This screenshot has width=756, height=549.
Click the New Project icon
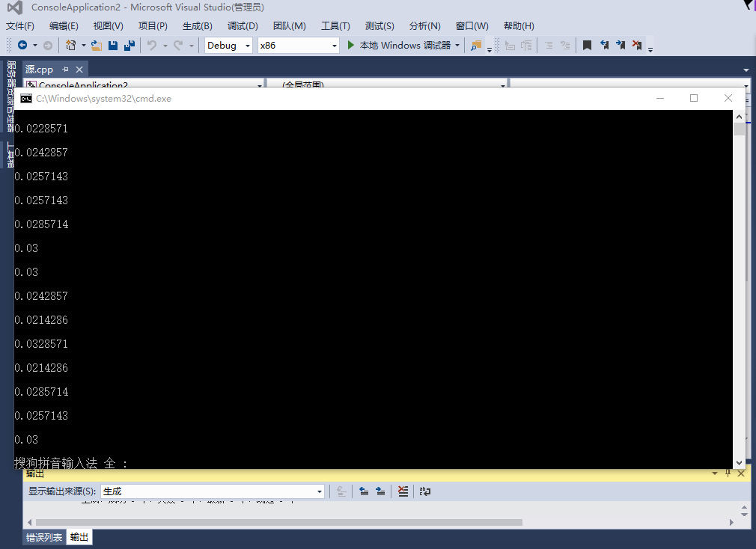[71, 46]
